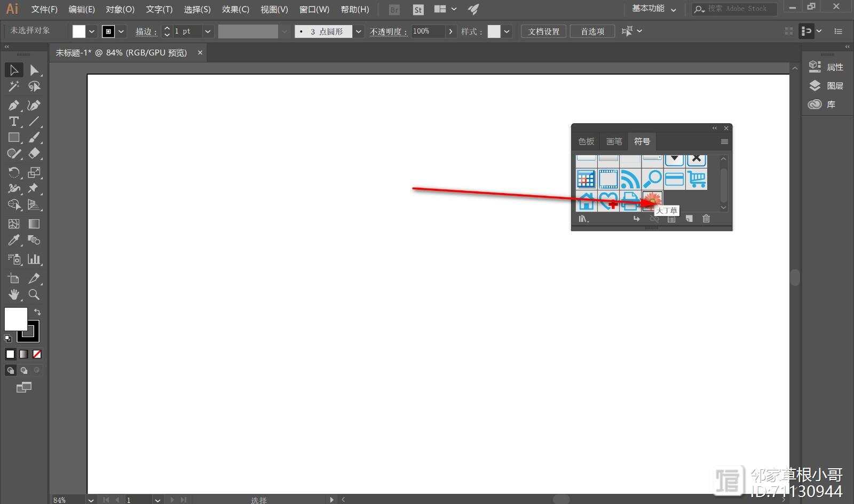Enable Draw Normal mode

(x=10, y=370)
